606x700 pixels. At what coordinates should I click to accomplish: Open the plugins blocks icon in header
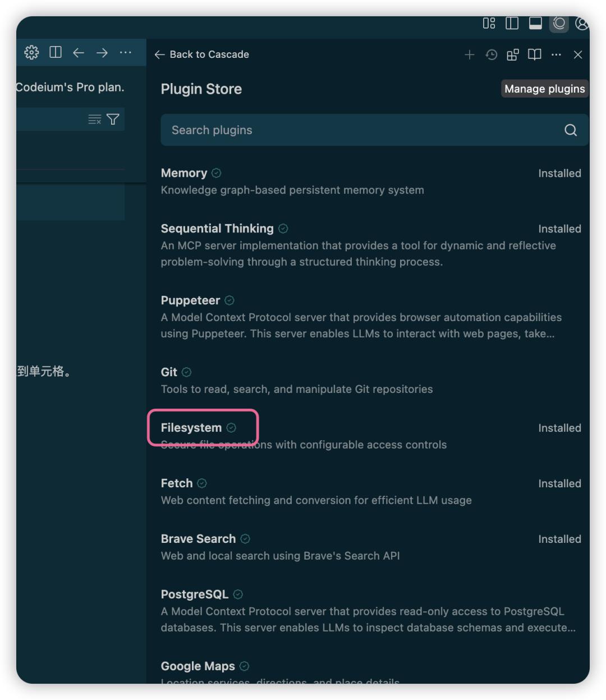513,54
